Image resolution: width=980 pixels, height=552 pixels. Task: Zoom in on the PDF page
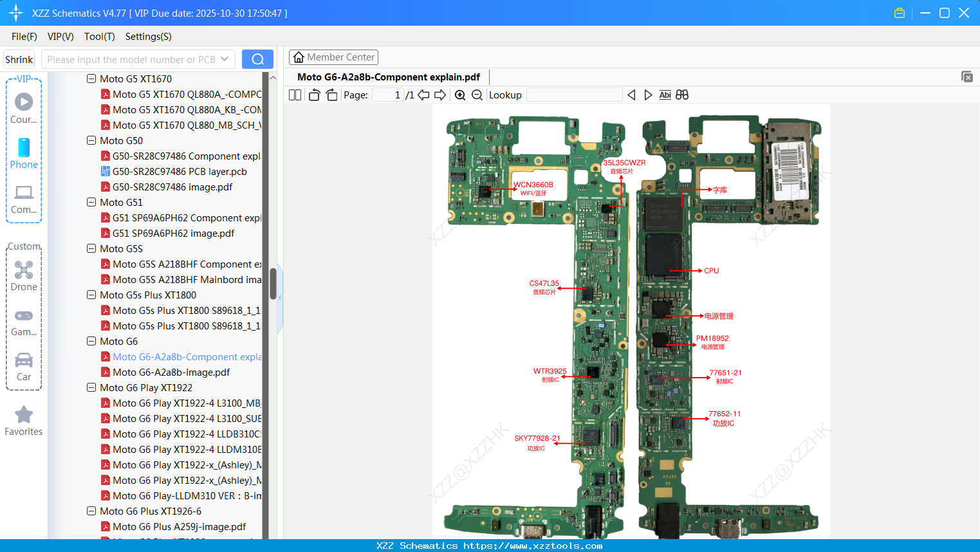[460, 95]
